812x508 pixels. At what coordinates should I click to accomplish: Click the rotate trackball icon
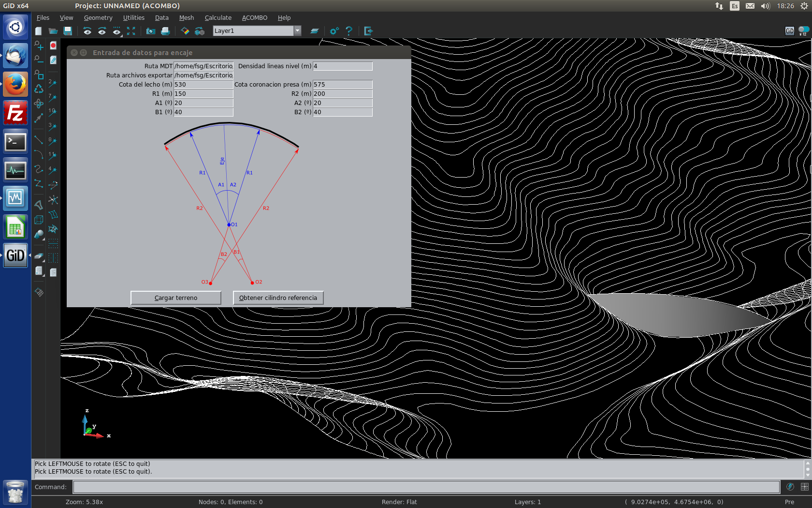39,104
